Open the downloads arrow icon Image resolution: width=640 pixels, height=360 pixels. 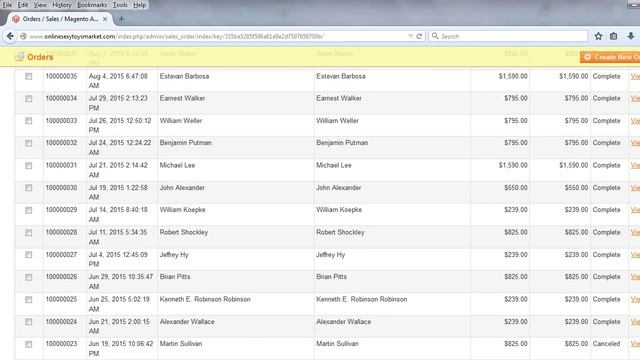click(x=631, y=36)
